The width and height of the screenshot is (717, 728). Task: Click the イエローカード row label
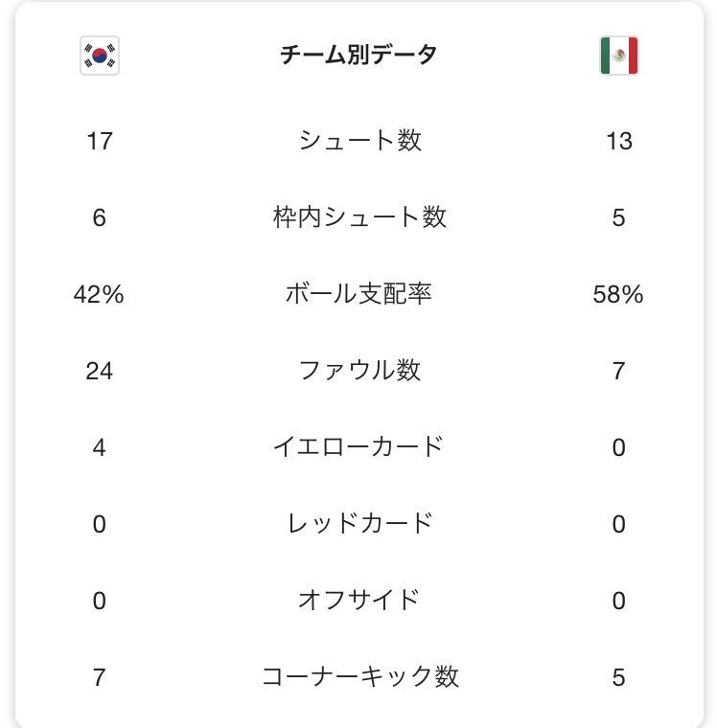[358, 446]
